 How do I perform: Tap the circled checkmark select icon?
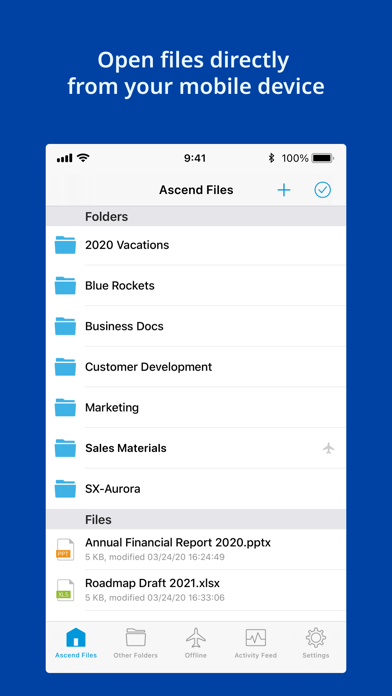[323, 190]
